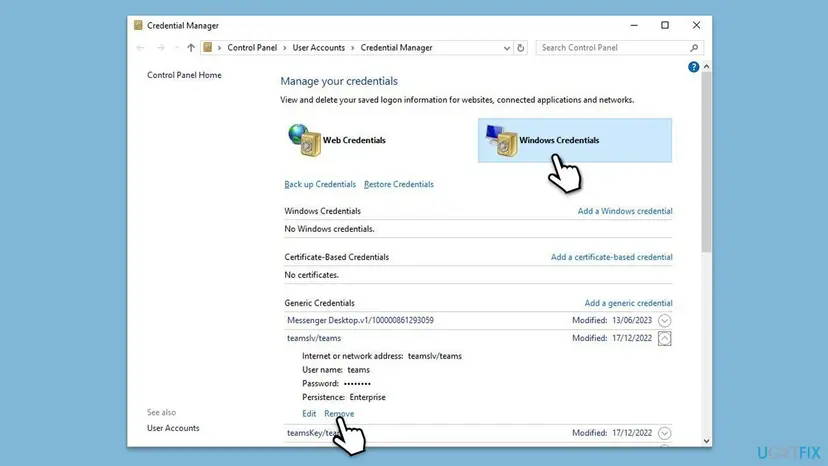
Task: Click Add a certificate-based credential
Action: 611,257
